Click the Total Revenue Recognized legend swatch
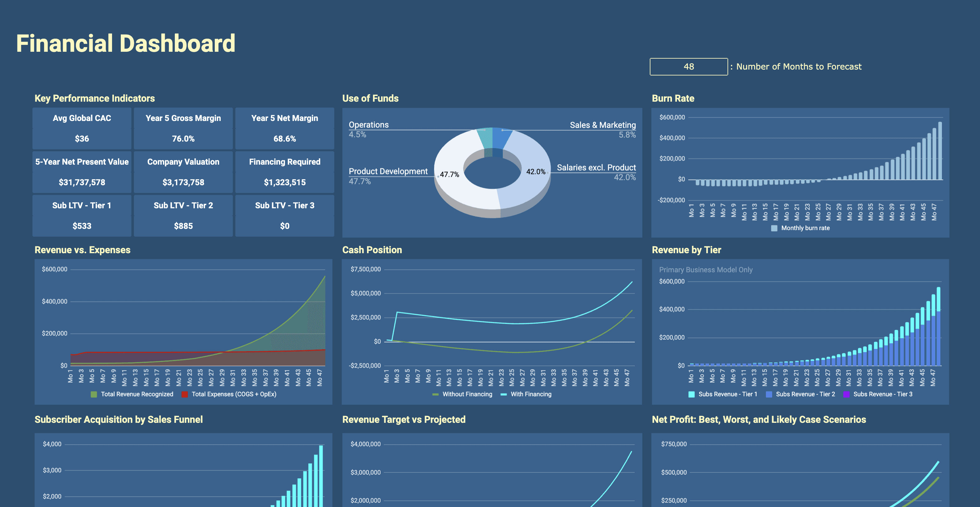This screenshot has height=507, width=980. (94, 394)
